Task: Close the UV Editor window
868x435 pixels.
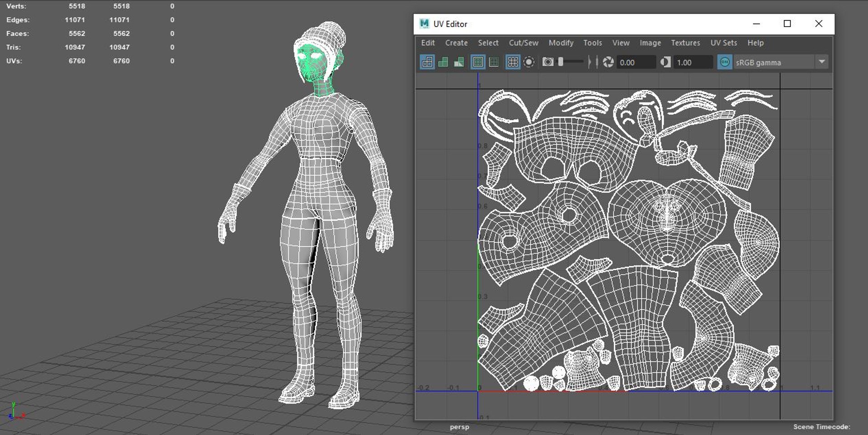Action: [x=819, y=23]
